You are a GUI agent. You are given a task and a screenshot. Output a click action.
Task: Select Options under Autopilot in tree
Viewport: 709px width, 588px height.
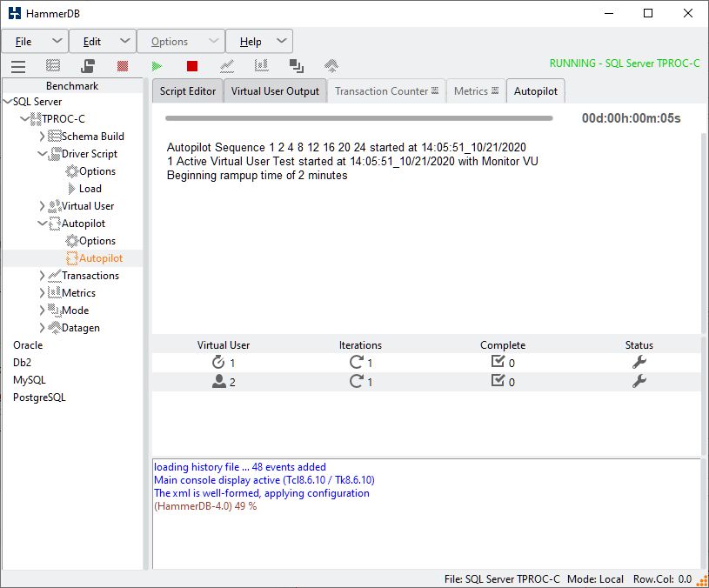[97, 241]
